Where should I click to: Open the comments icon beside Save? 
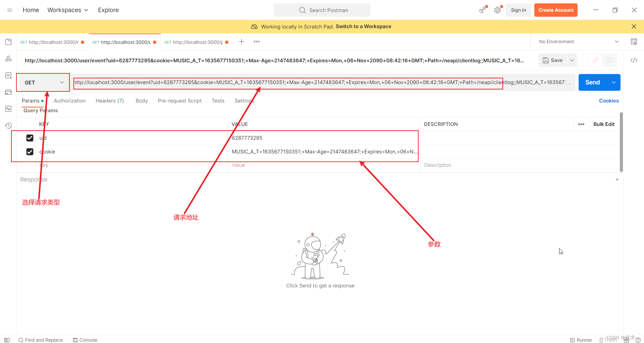tap(609, 60)
